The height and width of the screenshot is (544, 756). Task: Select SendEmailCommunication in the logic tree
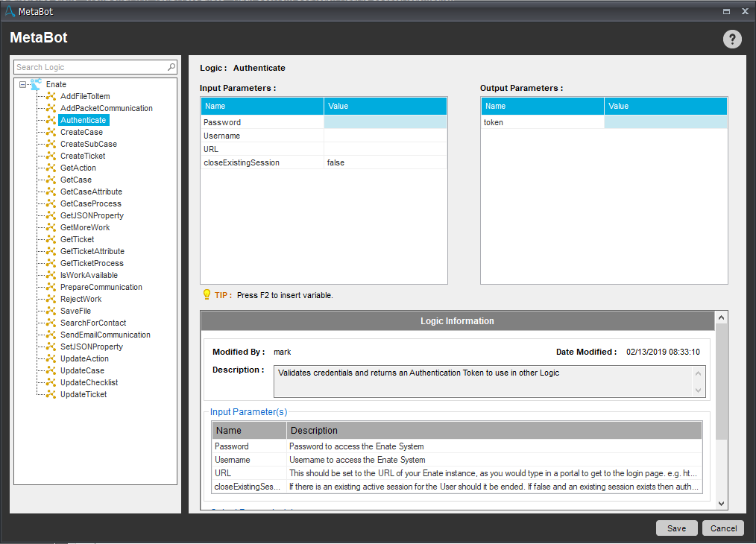(x=105, y=335)
